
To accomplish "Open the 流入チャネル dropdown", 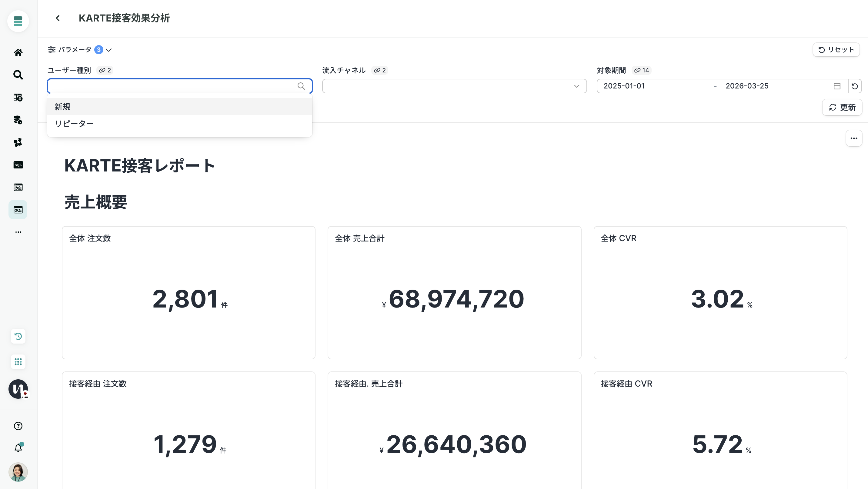I will tap(454, 86).
